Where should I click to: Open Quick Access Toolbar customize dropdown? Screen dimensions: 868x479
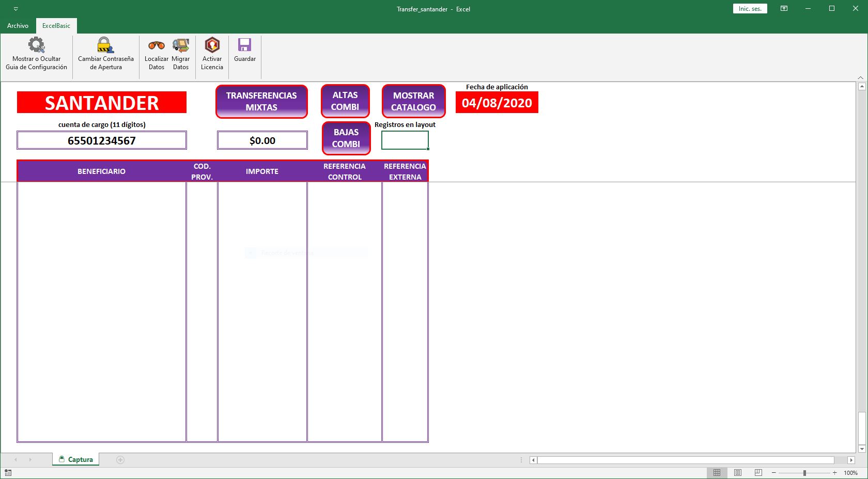point(16,9)
